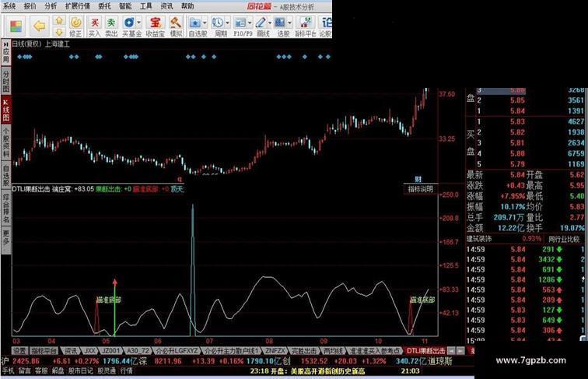Expand the 画线 dropdown arrow
588x379 pixels.
(270, 23)
